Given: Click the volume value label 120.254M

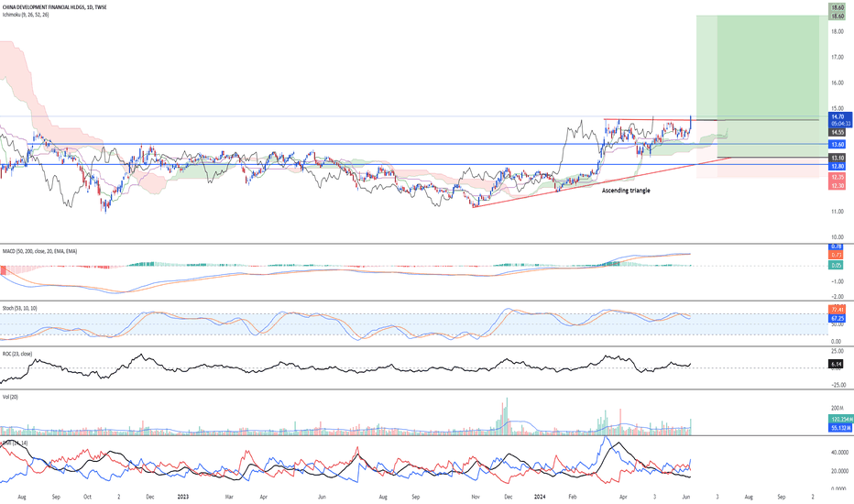Looking at the screenshot, I should click(x=841, y=419).
